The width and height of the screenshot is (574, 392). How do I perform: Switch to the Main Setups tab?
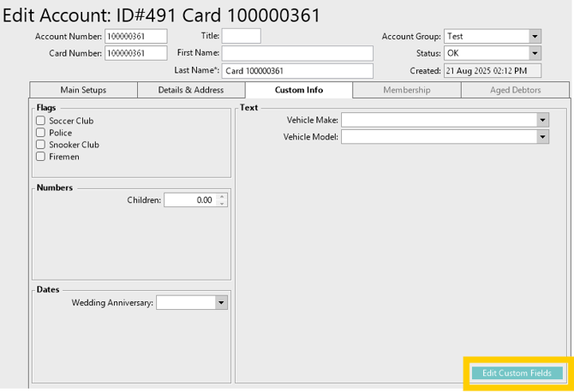tap(83, 90)
